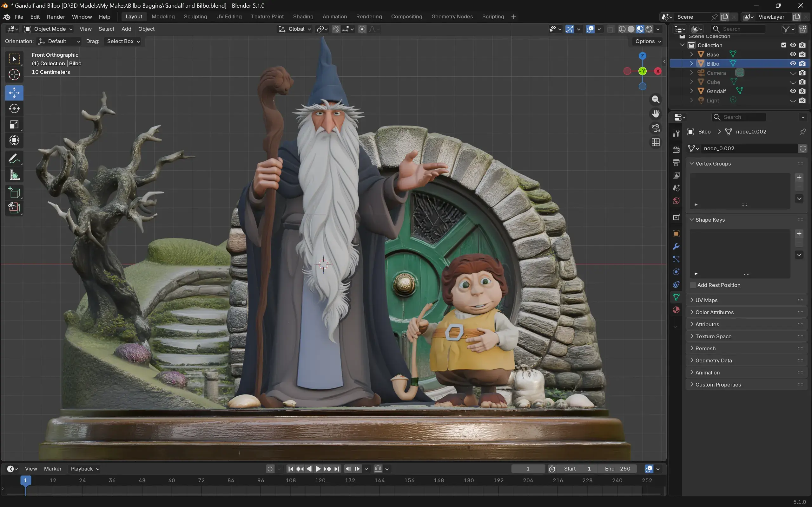Click the outliner Search field

[738, 29]
